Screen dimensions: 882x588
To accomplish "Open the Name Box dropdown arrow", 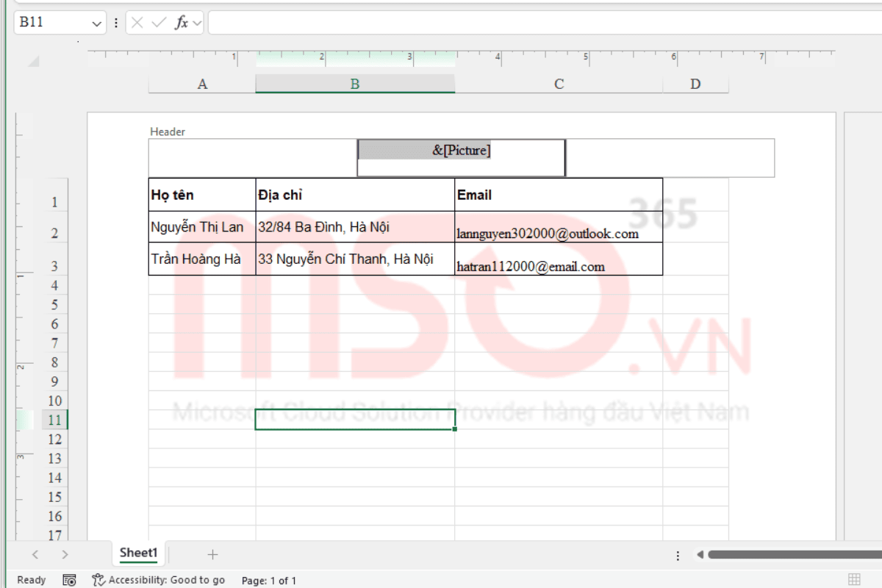I will tap(96, 22).
